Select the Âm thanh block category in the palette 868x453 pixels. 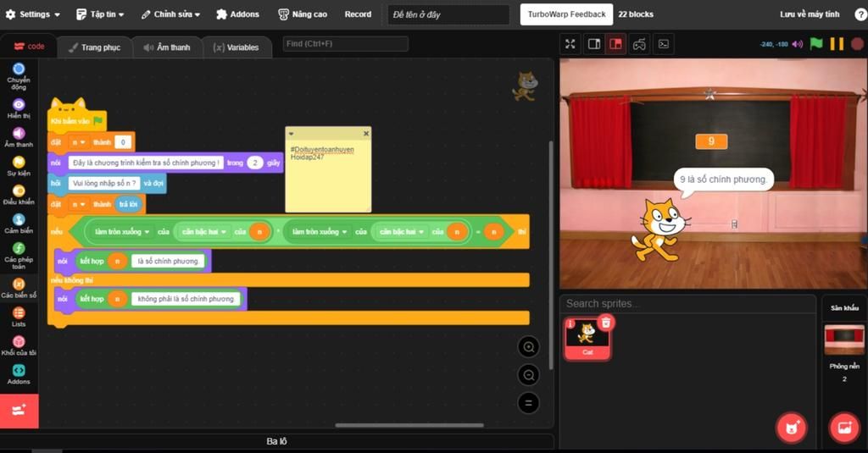point(19,138)
